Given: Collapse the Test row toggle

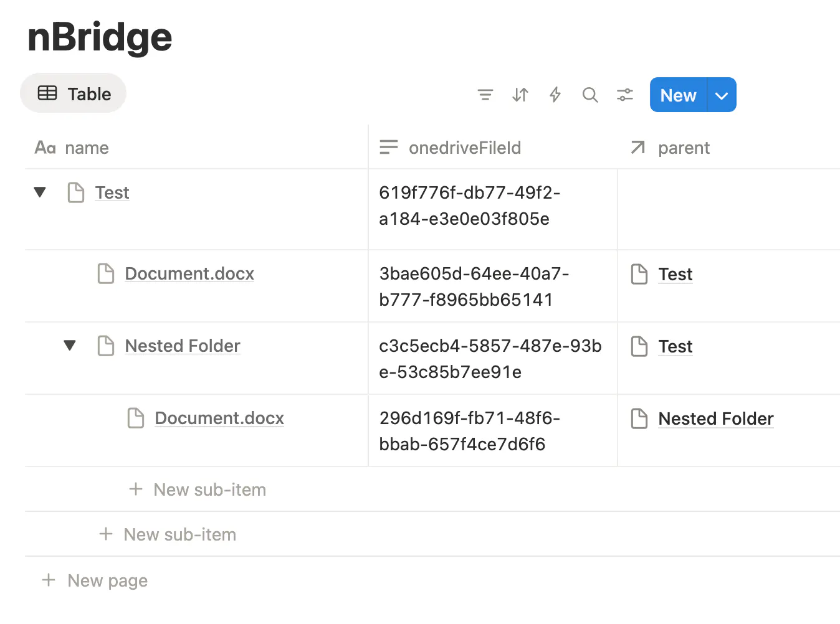Looking at the screenshot, I should click(40, 192).
